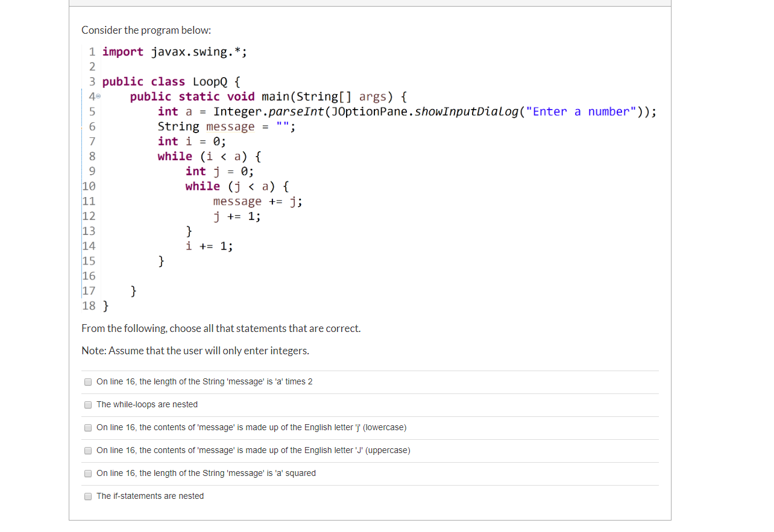
Task: Click line number 4 in code listing
Action: click(x=90, y=96)
